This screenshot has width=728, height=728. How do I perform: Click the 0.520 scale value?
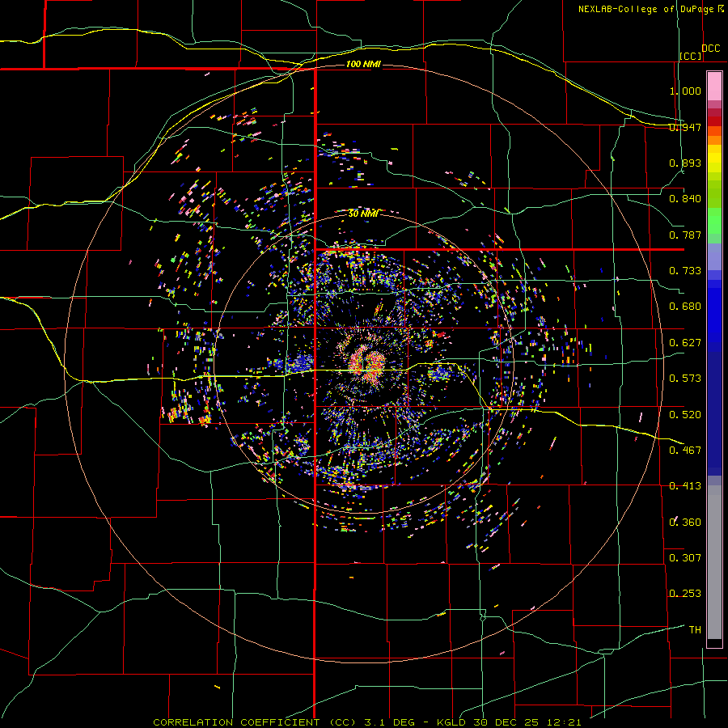(685, 415)
